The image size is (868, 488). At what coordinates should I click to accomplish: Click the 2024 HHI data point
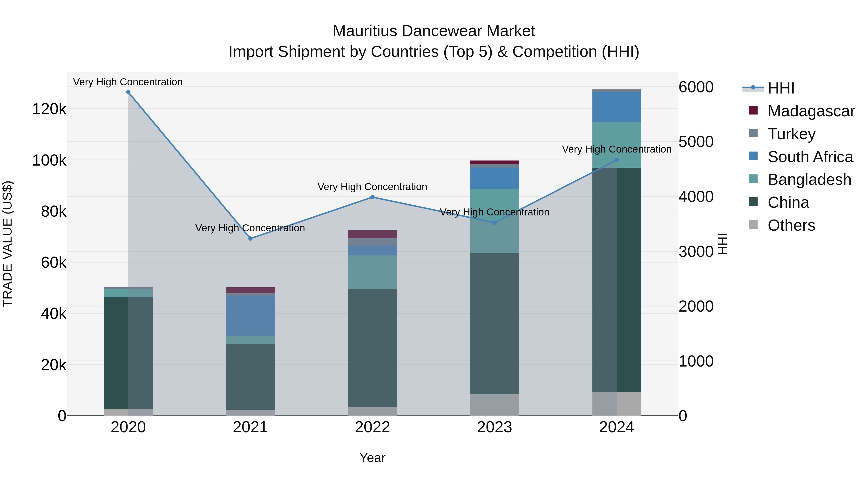click(x=617, y=160)
